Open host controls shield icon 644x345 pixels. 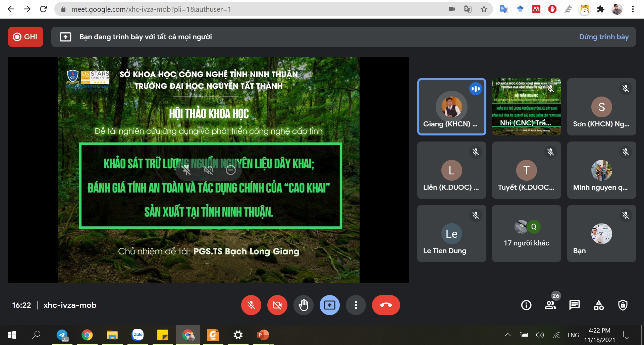[623, 305]
